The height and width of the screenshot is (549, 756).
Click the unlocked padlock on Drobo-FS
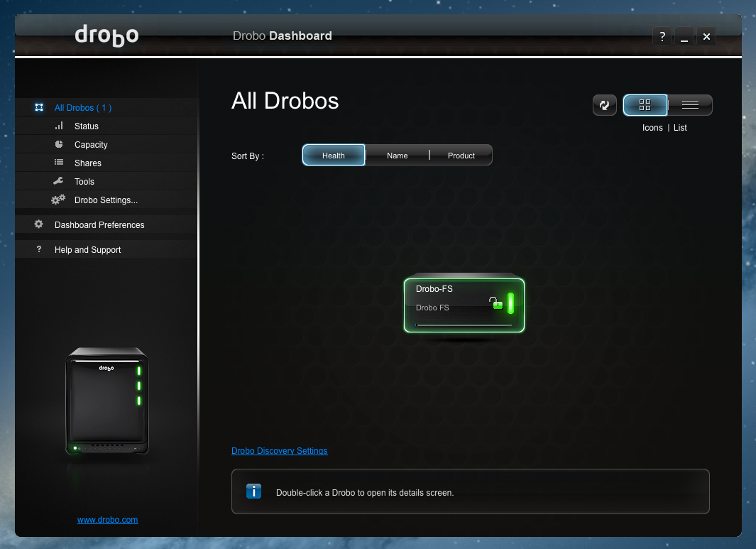(495, 303)
